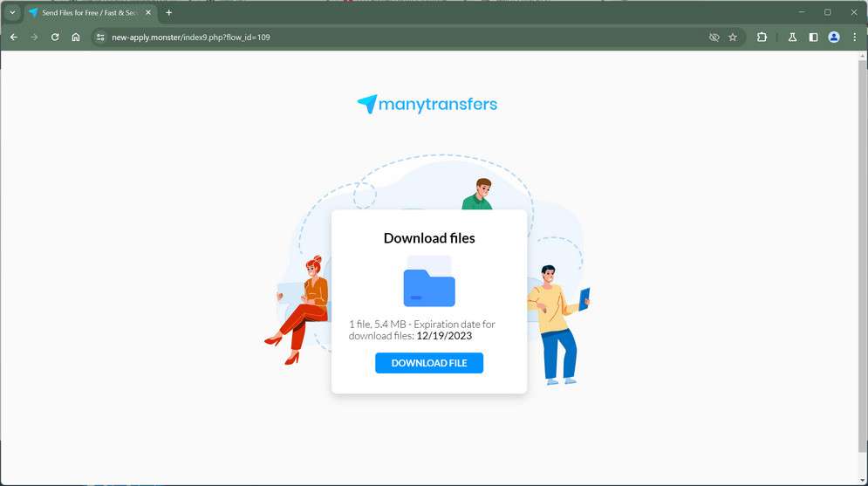Click the '1 file, 5.4 MB' text

[x=378, y=324]
